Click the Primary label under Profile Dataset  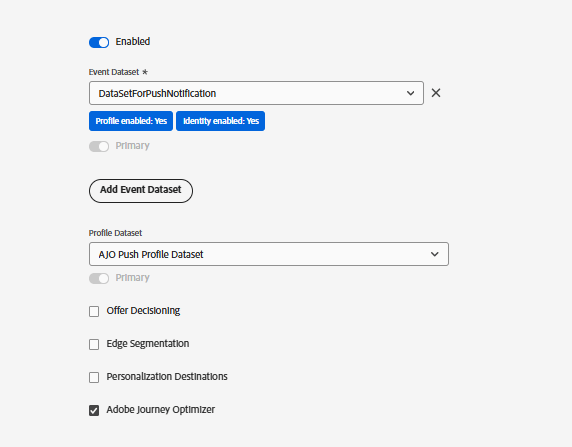point(132,278)
